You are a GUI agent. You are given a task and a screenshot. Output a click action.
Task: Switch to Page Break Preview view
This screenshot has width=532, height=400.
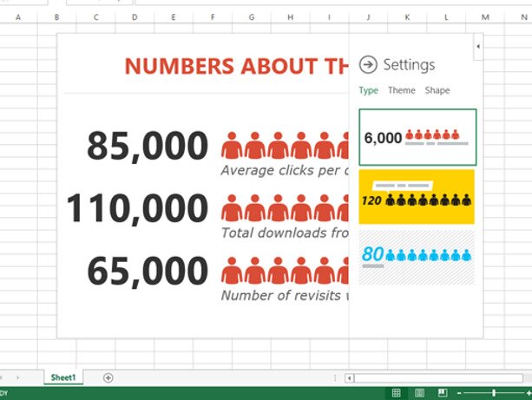442,393
